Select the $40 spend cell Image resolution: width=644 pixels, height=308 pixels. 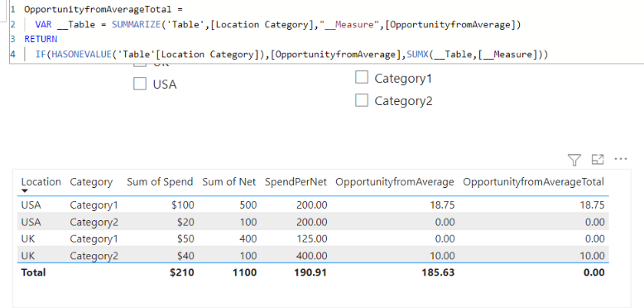186,256
